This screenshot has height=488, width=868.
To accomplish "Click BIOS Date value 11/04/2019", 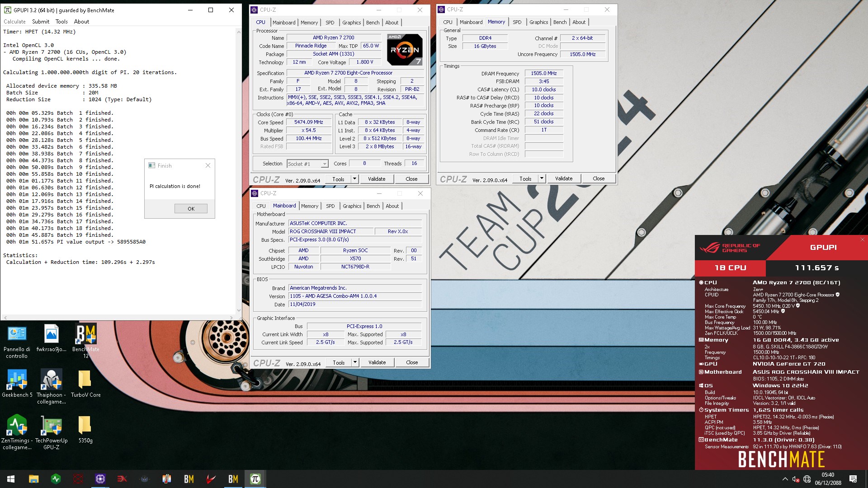I will (x=354, y=305).
